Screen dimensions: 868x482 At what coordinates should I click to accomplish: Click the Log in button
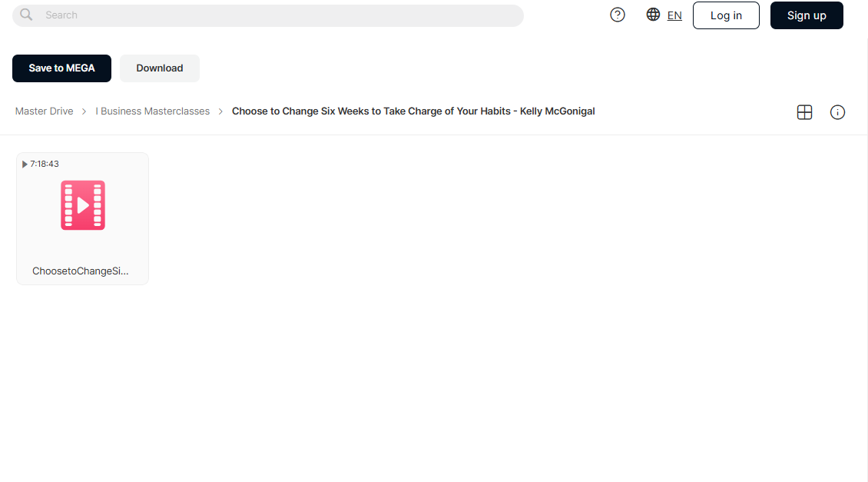(x=726, y=15)
